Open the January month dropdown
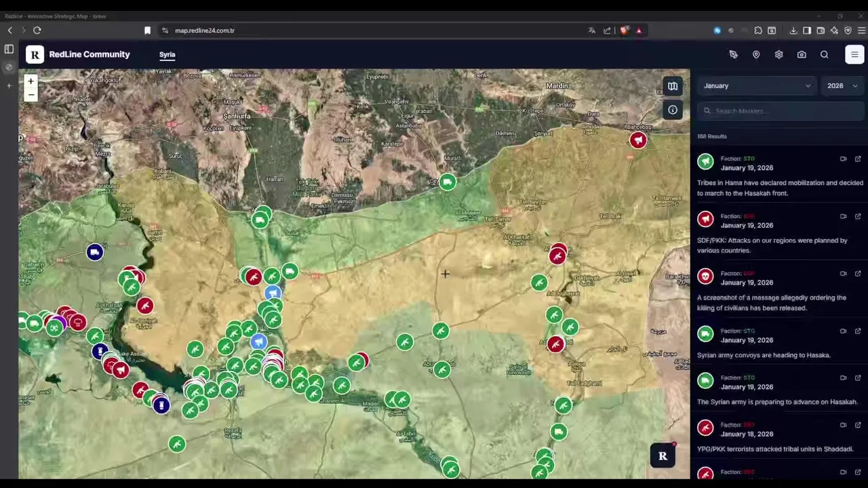The image size is (868, 488). point(757,86)
